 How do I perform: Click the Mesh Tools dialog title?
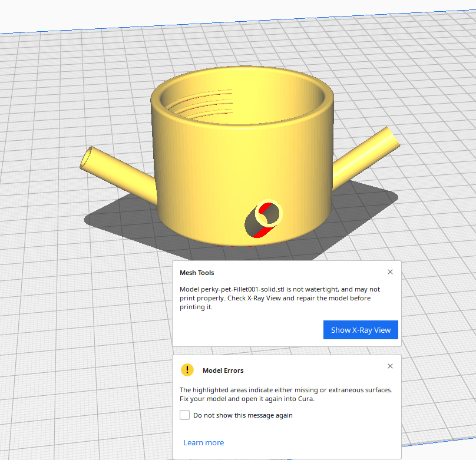(196, 273)
